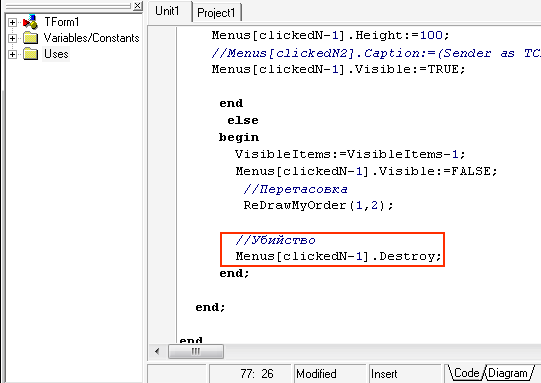This screenshot has height=383, width=541.
Task: Click the commented Menus[clickedN2].Caption line
Action: pos(376,53)
